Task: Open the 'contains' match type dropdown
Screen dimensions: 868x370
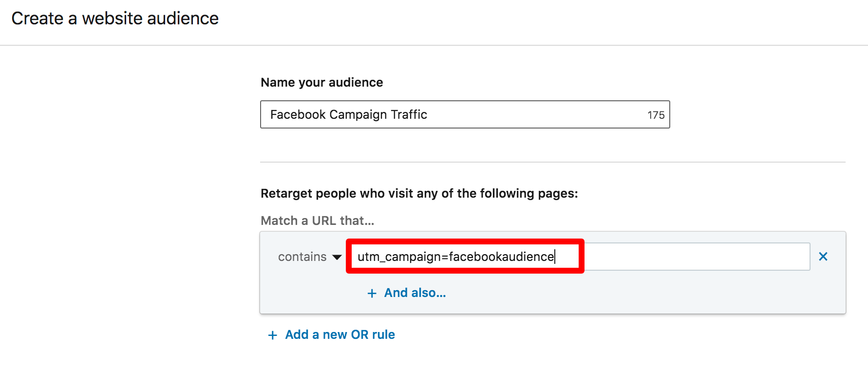Action: [x=309, y=257]
